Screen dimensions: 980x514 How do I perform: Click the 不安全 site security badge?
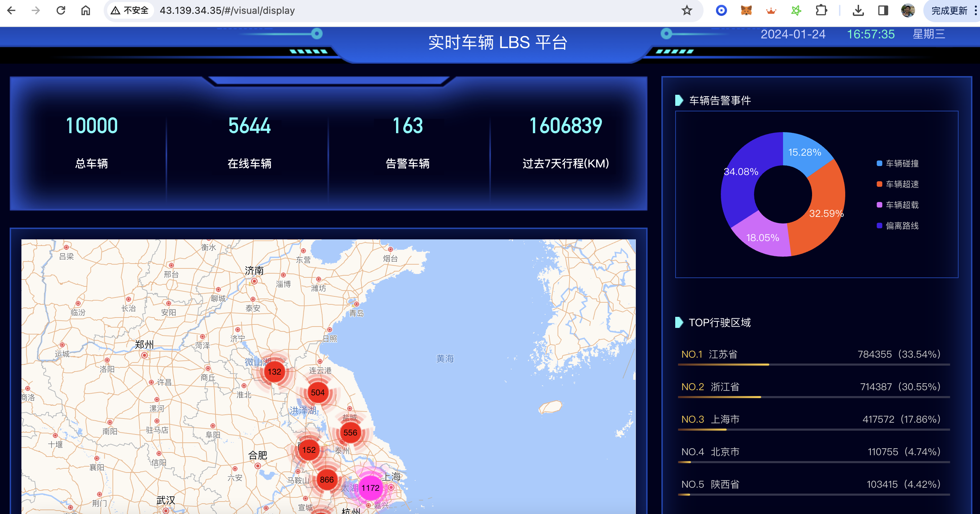pyautogui.click(x=130, y=10)
